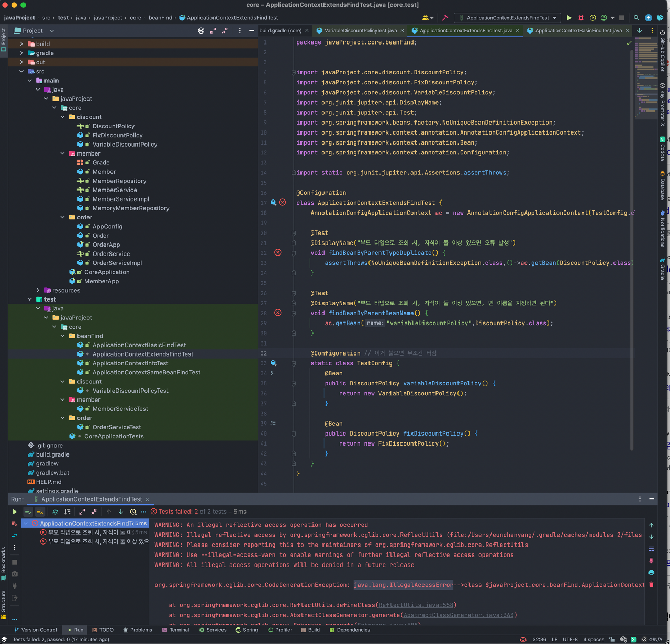Screen dimensions: 670x644
Task: Collapse the discount package under main
Action: pos(63,117)
